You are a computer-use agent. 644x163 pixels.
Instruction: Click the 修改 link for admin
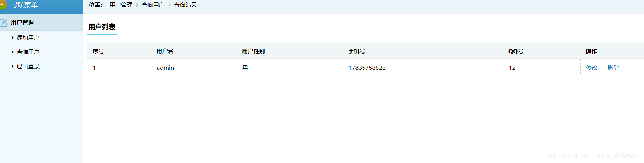pos(591,68)
